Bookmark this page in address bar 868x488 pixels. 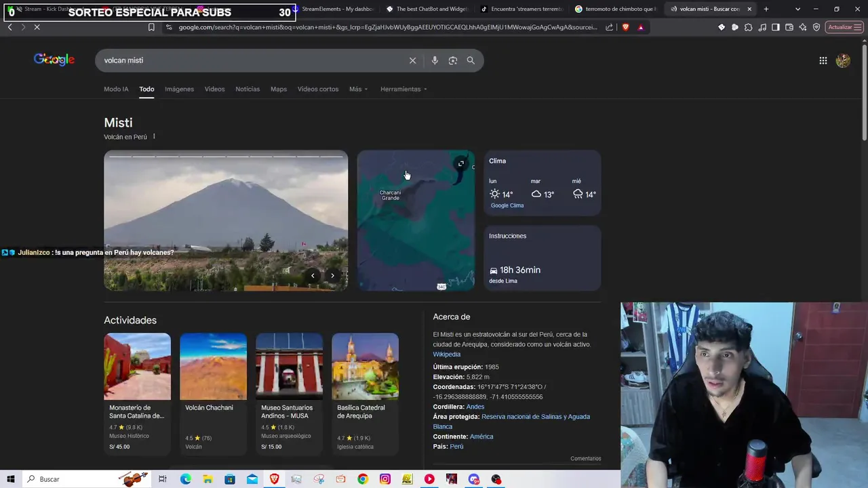pyautogui.click(x=151, y=27)
